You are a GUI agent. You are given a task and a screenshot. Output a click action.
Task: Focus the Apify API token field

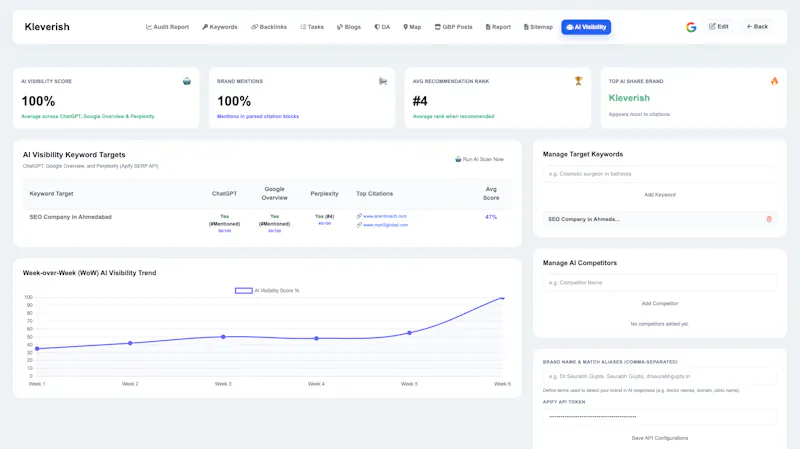point(660,417)
